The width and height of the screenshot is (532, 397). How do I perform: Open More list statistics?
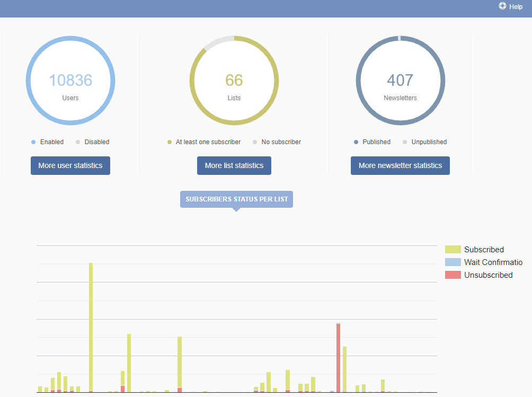[234, 165]
